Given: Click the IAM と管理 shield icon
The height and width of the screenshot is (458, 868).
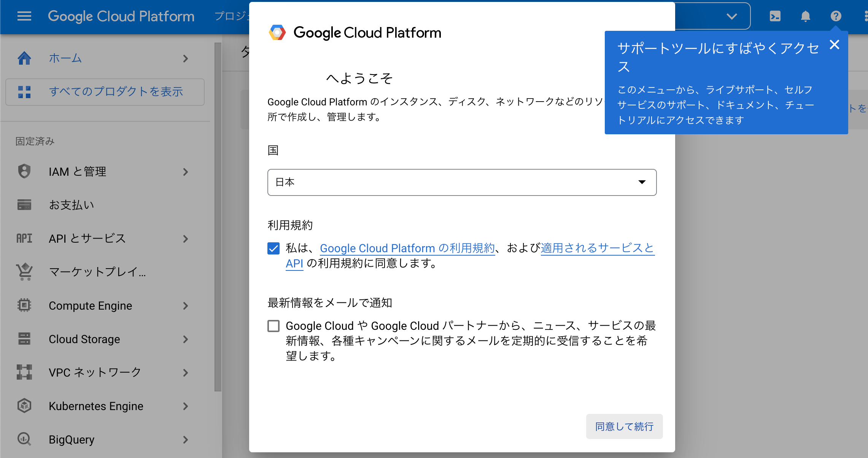Looking at the screenshot, I should (24, 171).
